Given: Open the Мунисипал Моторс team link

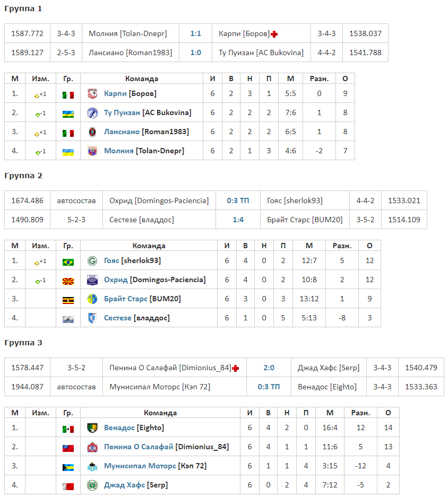Looking at the screenshot, I should click(140, 466).
